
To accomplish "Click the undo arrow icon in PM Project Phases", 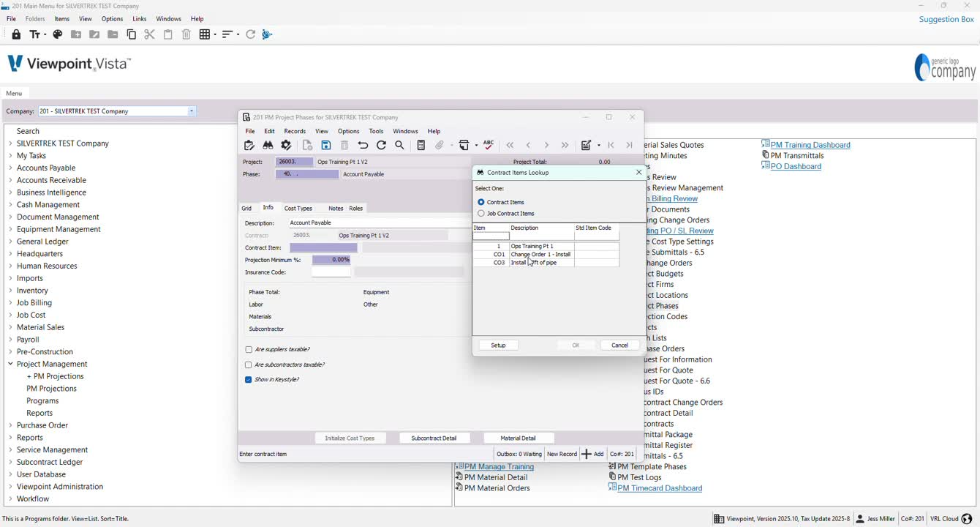I will (363, 146).
